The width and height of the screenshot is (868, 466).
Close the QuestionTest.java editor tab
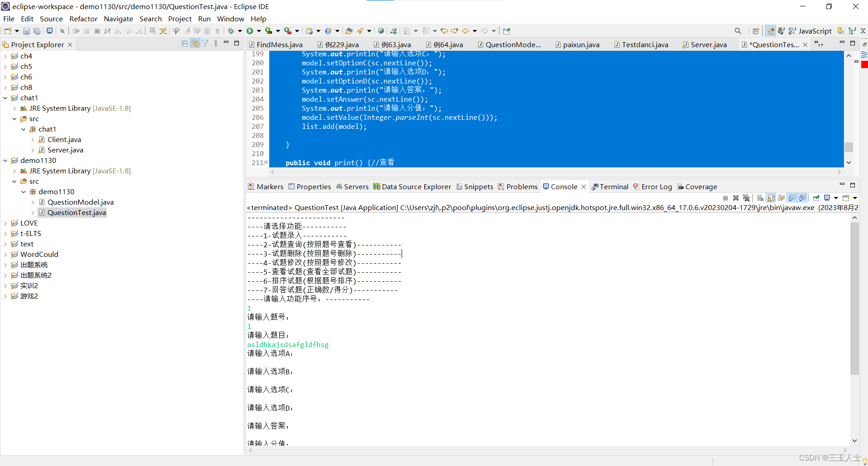point(805,44)
